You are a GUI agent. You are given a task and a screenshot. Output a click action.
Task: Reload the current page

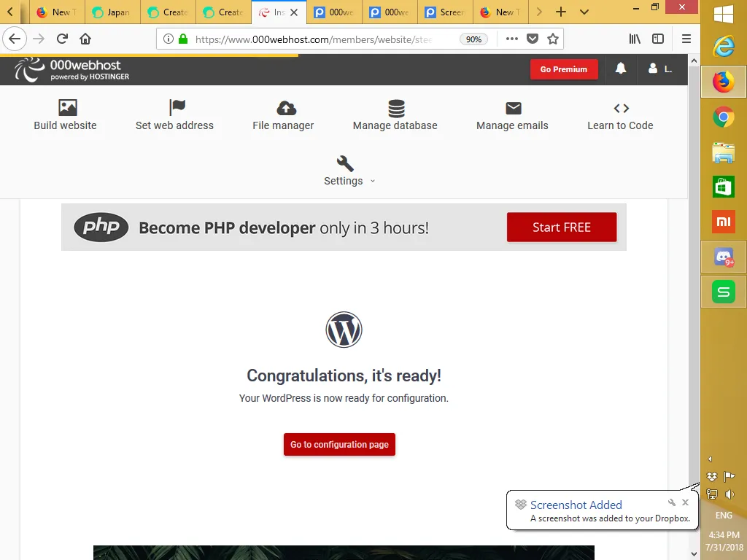(x=62, y=39)
